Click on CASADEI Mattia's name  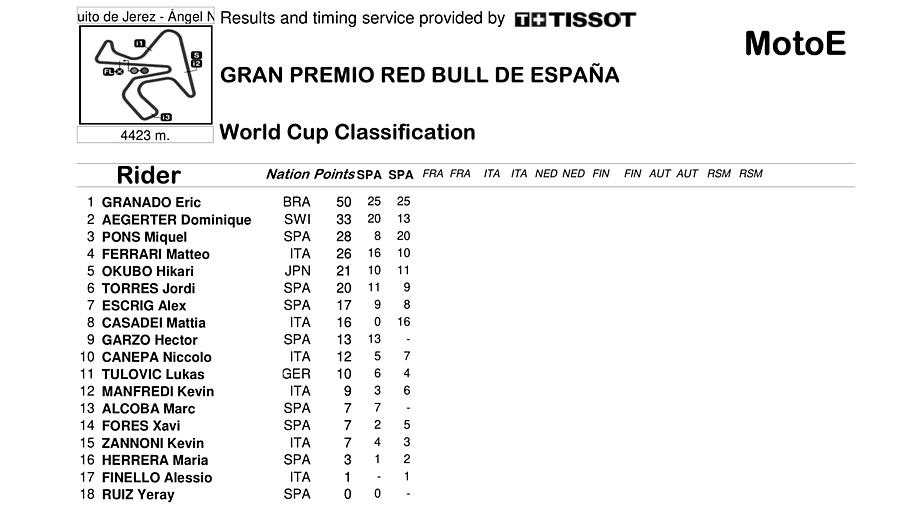coord(153,323)
